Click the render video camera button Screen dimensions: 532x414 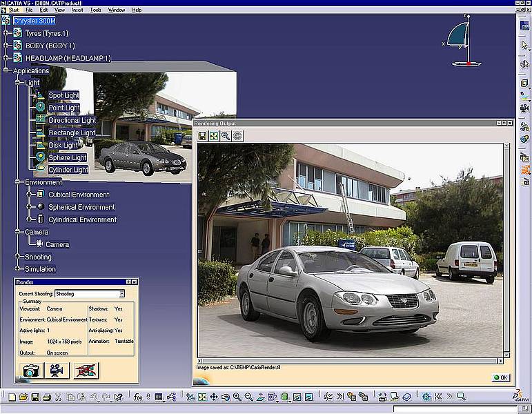pyautogui.click(x=57, y=371)
